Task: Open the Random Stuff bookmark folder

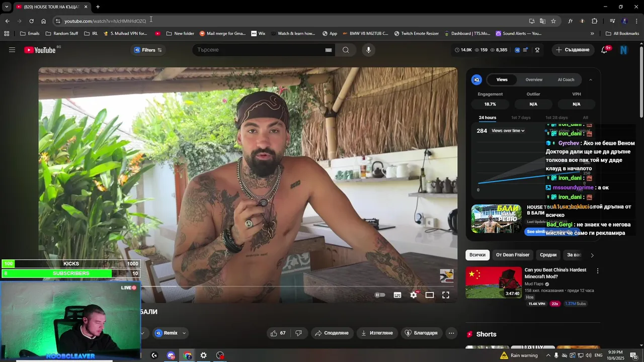Action: tap(62, 34)
